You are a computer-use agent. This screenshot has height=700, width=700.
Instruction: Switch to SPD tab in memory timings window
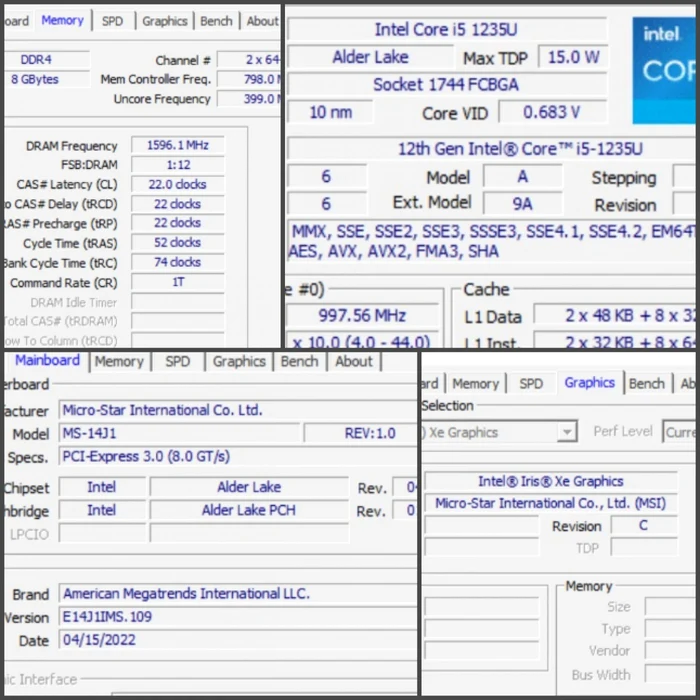click(x=112, y=21)
